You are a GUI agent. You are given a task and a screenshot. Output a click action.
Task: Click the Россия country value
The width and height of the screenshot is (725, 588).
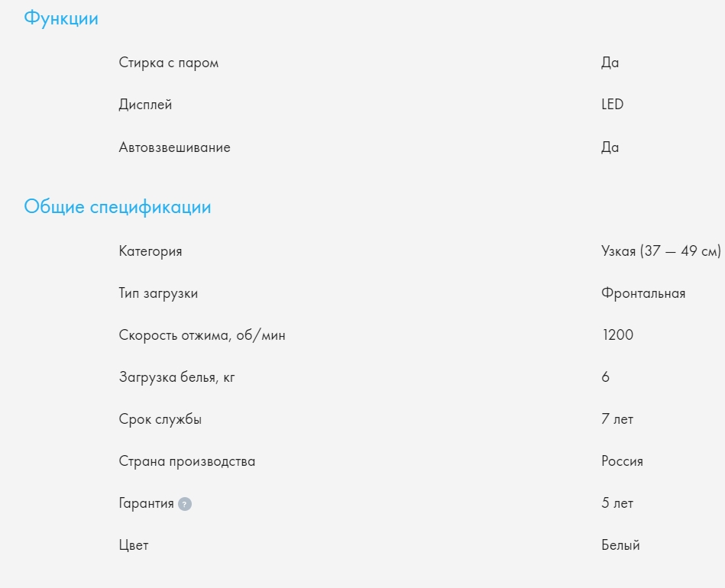[x=622, y=461]
